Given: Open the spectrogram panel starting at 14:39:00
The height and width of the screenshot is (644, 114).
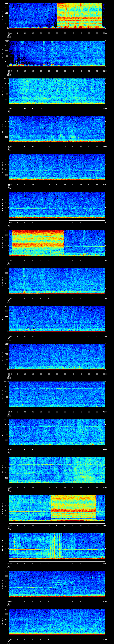Looking at the screenshot, I should pyautogui.click(x=57, y=394).
